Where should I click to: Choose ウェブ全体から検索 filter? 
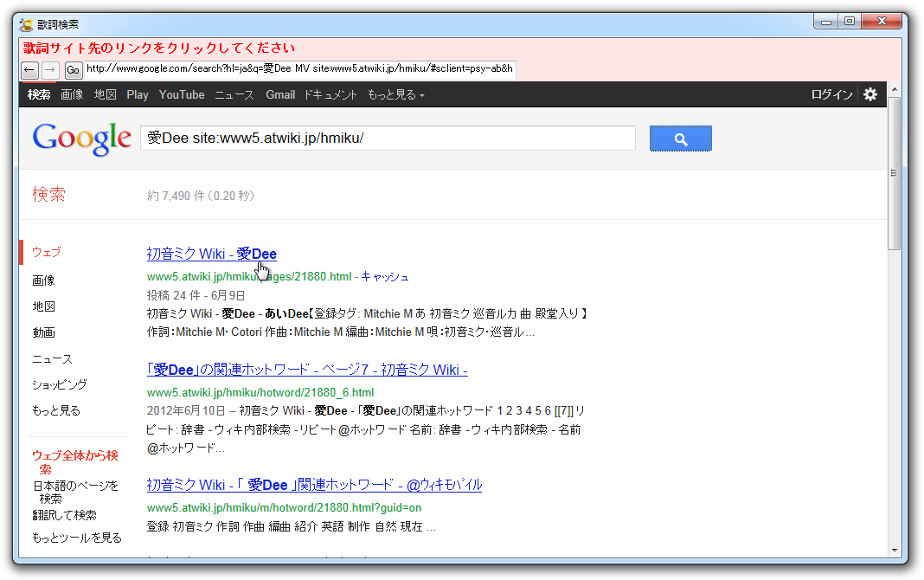click(x=75, y=462)
